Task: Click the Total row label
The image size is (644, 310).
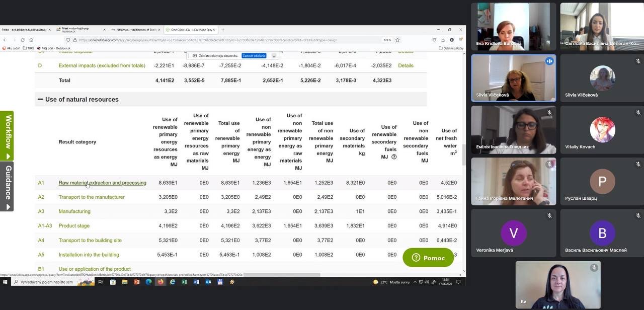Action: click(x=64, y=80)
